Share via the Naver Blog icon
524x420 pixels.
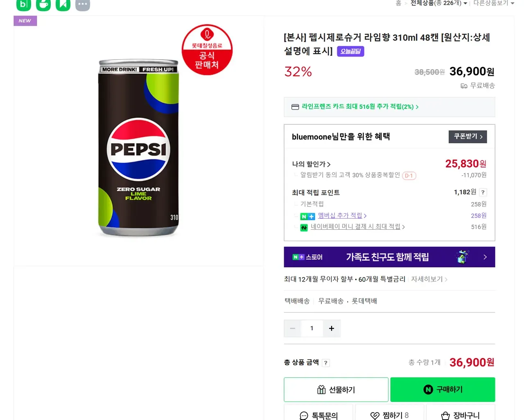click(x=23, y=5)
